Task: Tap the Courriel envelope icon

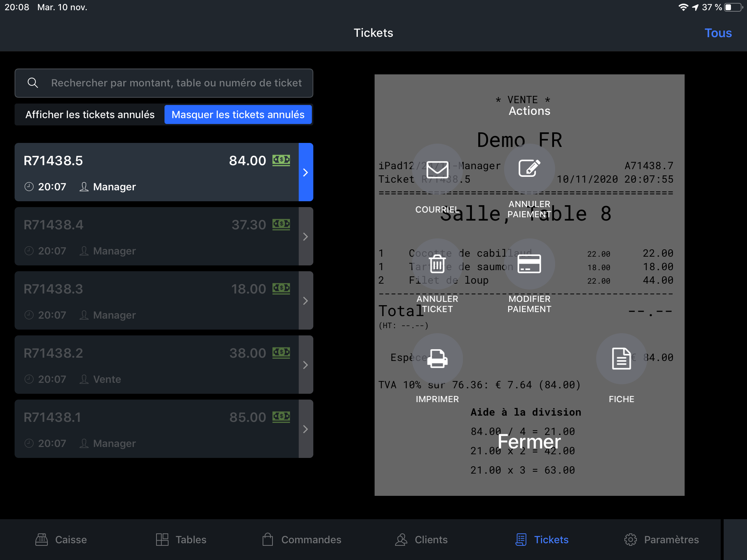Action: pos(437,169)
